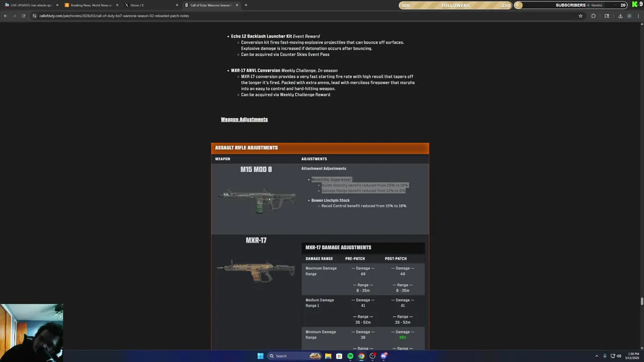Click 'MXR-17 DAMAGE ADJUSTMENTS' table title
This screenshot has width=644, height=362.
pos(338,247)
